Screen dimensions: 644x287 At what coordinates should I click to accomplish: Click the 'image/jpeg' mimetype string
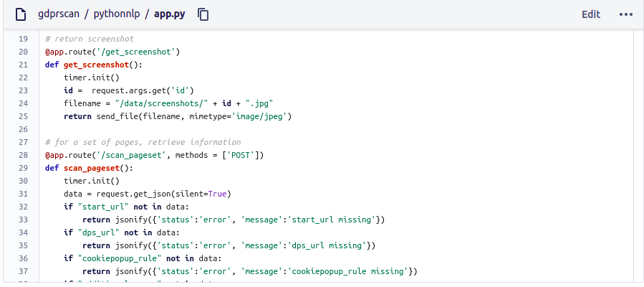(x=261, y=116)
